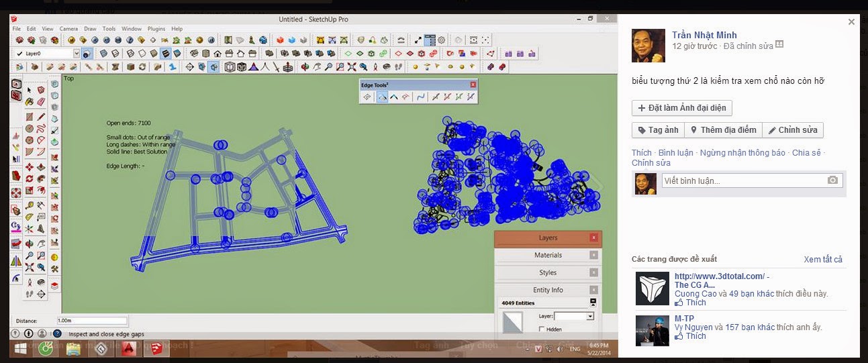Click Thích under the M-TP suggestion
The width and height of the screenshot is (868, 363).
pos(696,335)
